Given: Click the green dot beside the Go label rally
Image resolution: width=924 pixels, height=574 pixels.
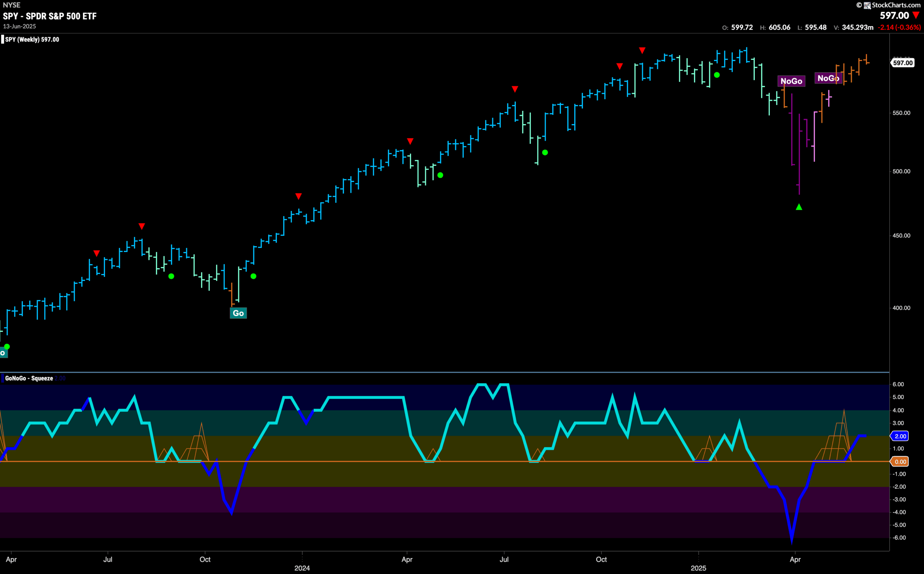Looking at the screenshot, I should (253, 277).
